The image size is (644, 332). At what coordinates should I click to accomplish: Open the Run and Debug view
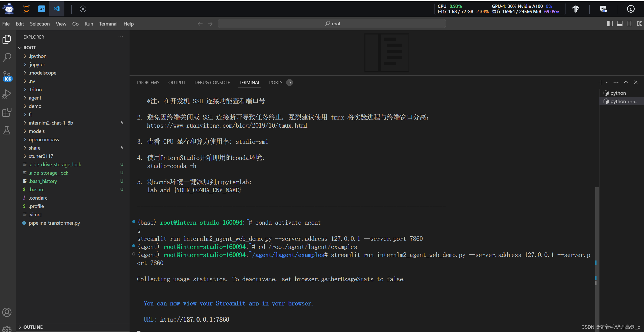[7, 93]
